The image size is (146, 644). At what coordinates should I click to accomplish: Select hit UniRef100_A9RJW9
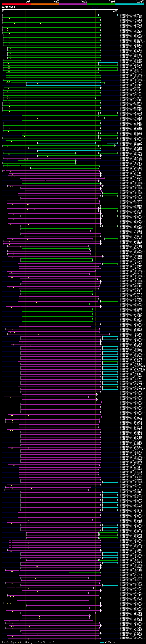(131, 125)
